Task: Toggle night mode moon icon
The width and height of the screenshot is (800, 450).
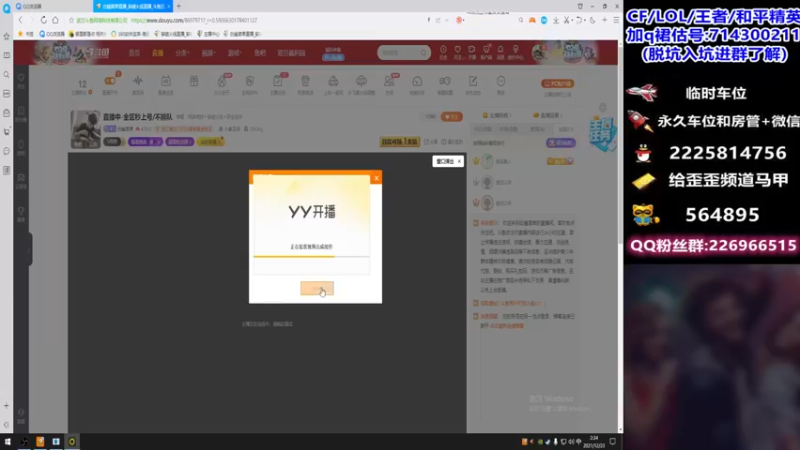Action: tap(592, 20)
